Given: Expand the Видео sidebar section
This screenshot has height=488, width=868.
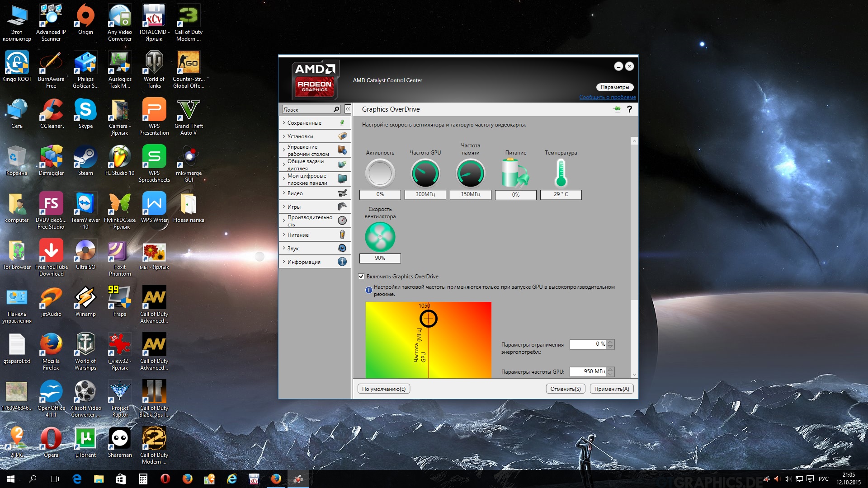Looking at the screenshot, I should (295, 193).
